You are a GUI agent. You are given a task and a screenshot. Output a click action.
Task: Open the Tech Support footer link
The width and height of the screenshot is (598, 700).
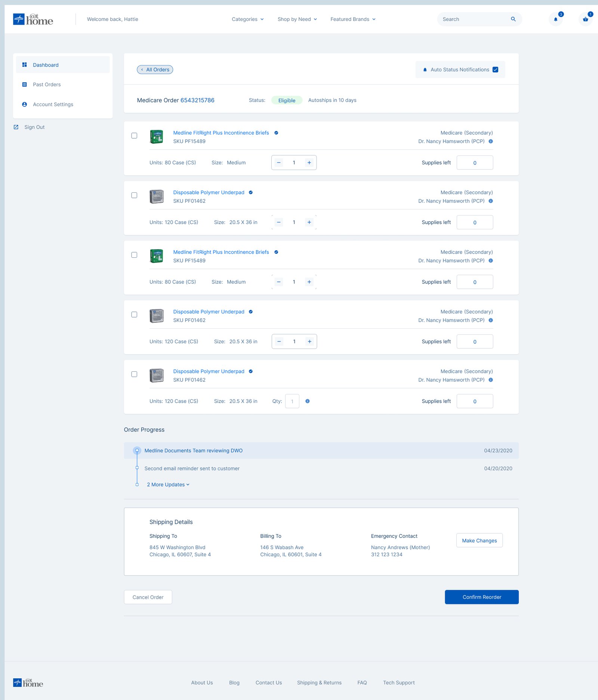tap(399, 683)
